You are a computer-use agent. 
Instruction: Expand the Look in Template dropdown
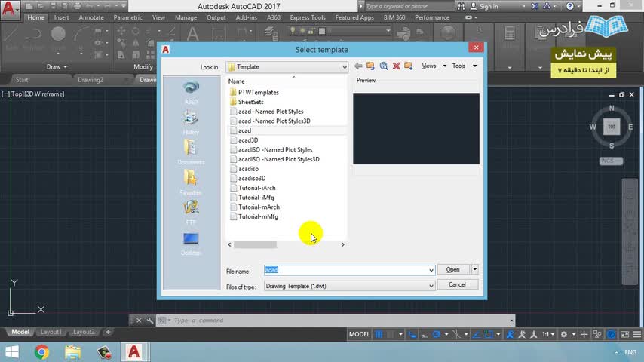(x=344, y=67)
